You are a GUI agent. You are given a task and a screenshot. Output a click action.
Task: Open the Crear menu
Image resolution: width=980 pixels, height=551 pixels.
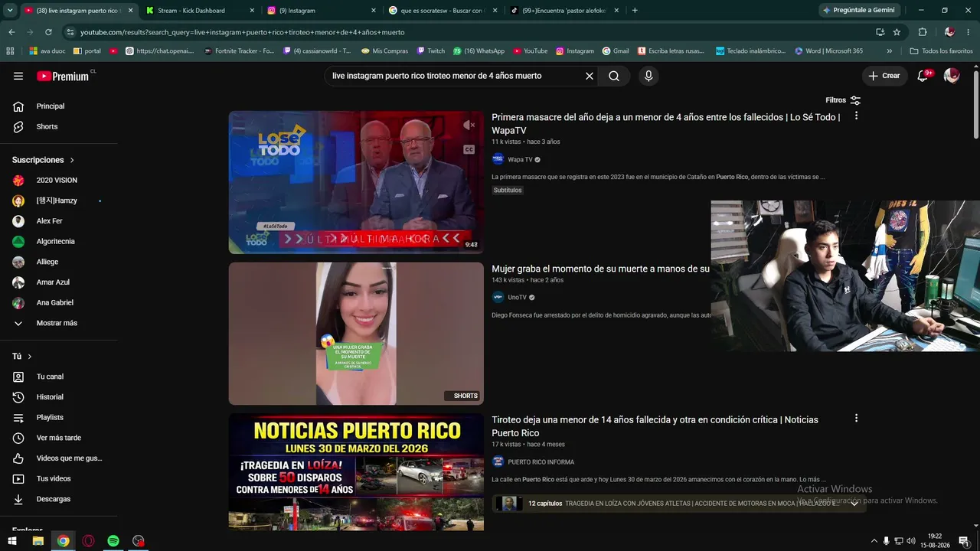point(884,76)
